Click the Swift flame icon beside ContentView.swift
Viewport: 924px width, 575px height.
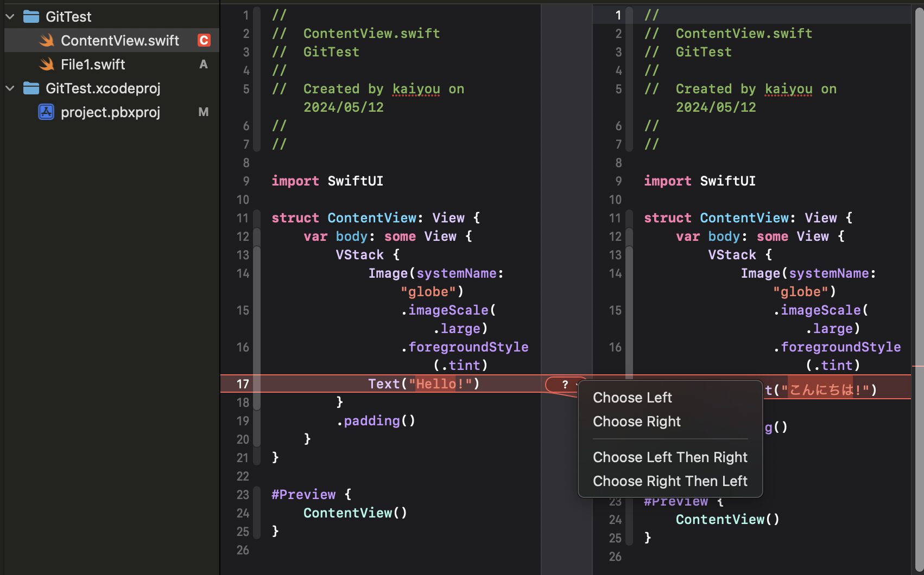[46, 40]
